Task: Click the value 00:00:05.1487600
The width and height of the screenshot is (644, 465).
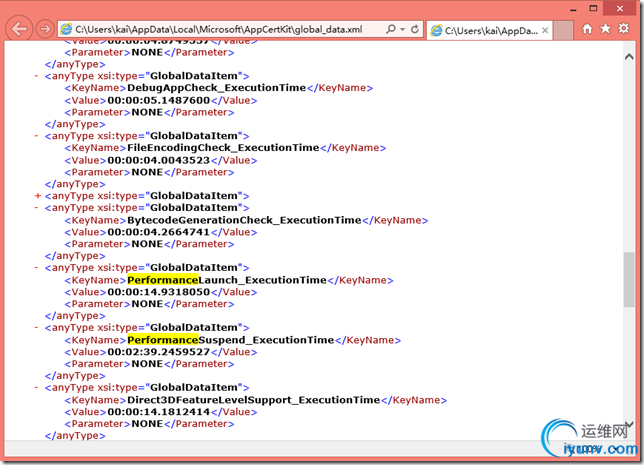Action: pos(159,101)
